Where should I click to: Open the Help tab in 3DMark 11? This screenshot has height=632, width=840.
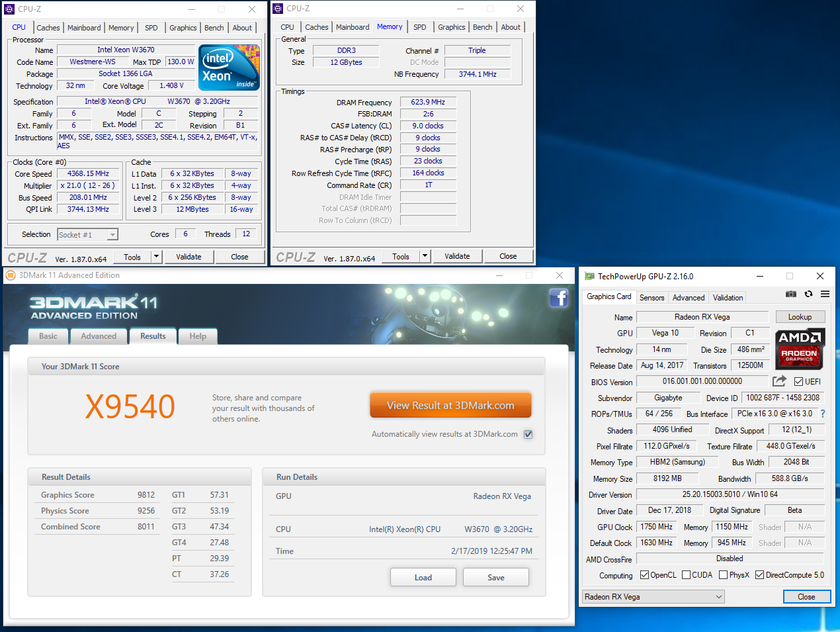[x=198, y=336]
